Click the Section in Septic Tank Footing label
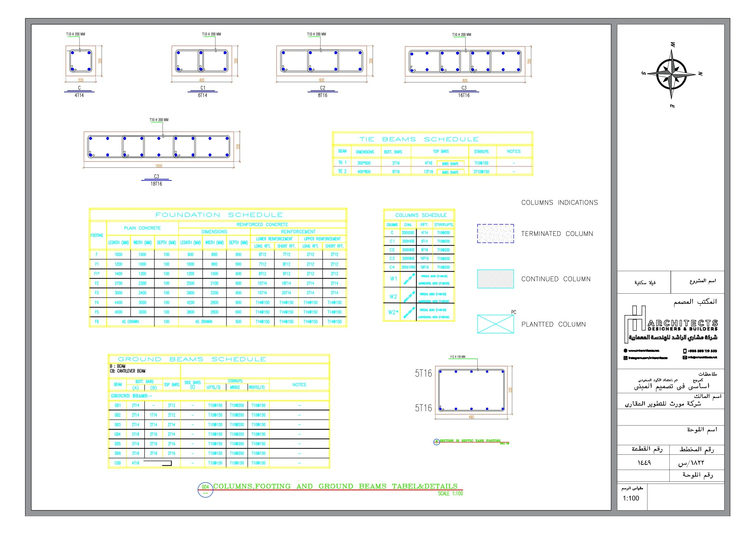756x534 pixels. click(469, 441)
